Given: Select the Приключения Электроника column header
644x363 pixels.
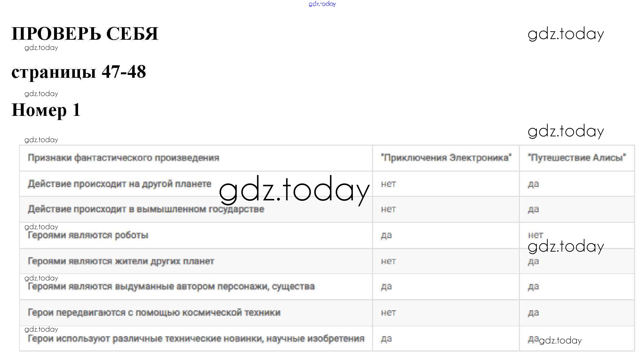Looking at the screenshot, I should pyautogui.click(x=446, y=158).
